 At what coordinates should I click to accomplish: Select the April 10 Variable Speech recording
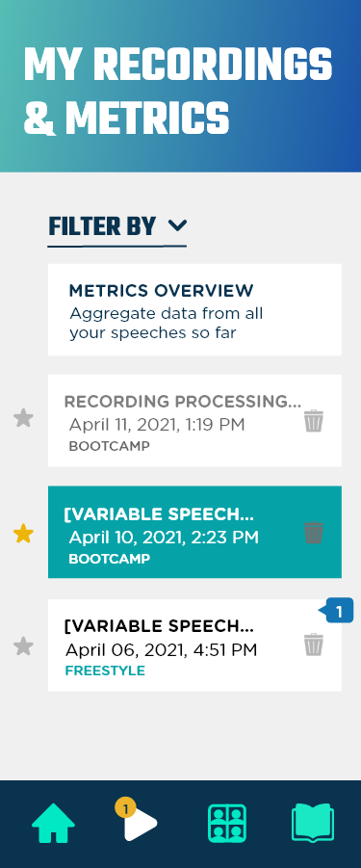[194, 532]
